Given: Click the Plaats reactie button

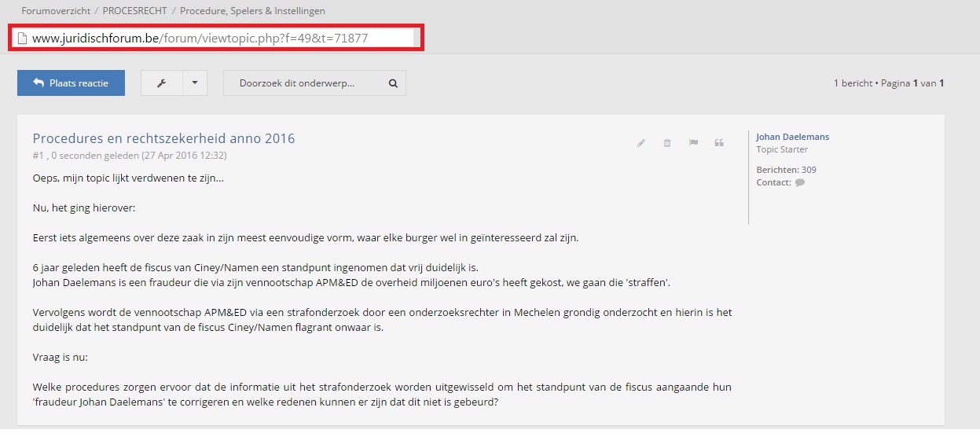Looking at the screenshot, I should click(71, 83).
